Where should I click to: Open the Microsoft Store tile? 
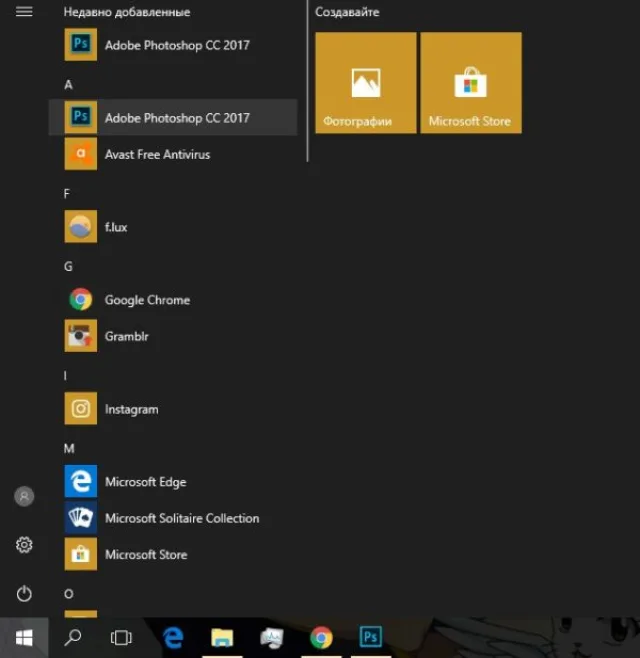tap(471, 83)
